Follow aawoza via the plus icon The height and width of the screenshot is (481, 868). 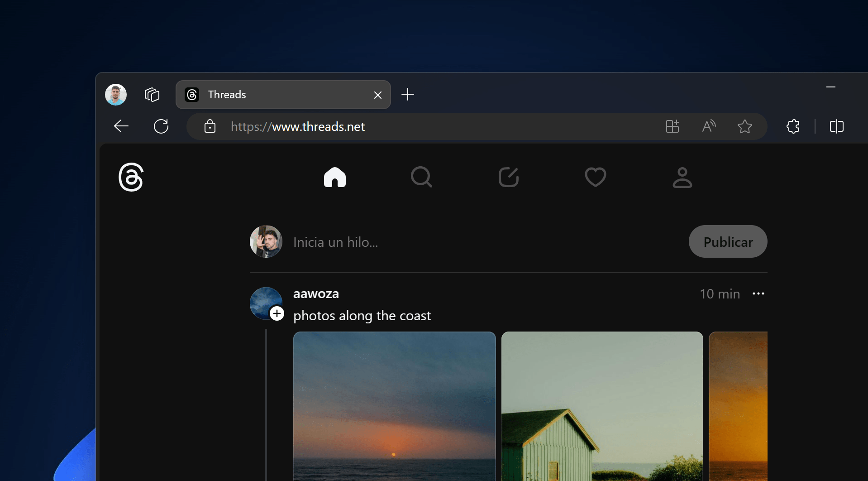277,313
